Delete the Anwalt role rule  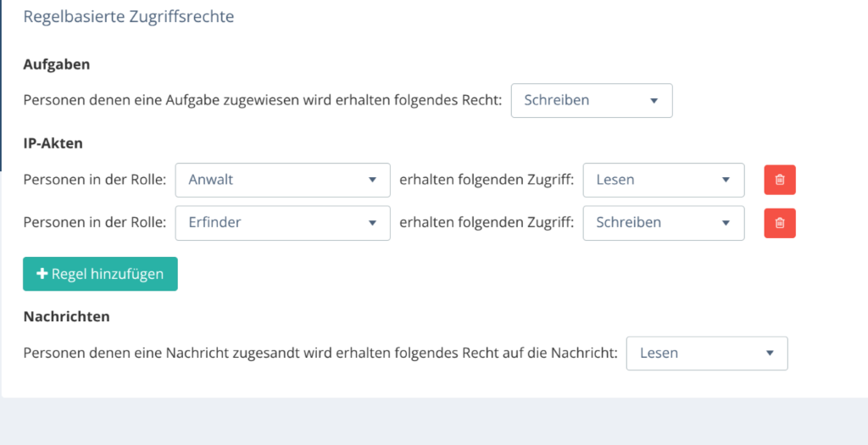point(780,180)
